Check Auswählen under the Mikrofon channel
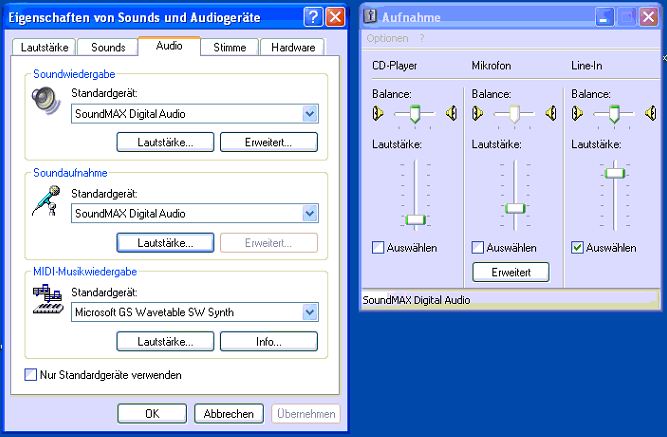Image resolution: width=667 pixels, height=437 pixels. tap(478, 247)
